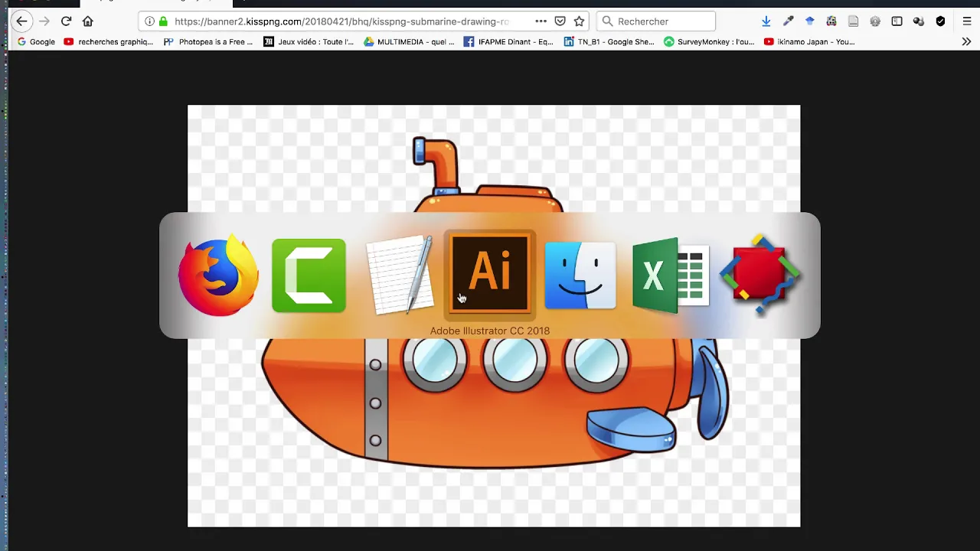Go back to the previous page
The image size is (980, 551).
click(21, 21)
